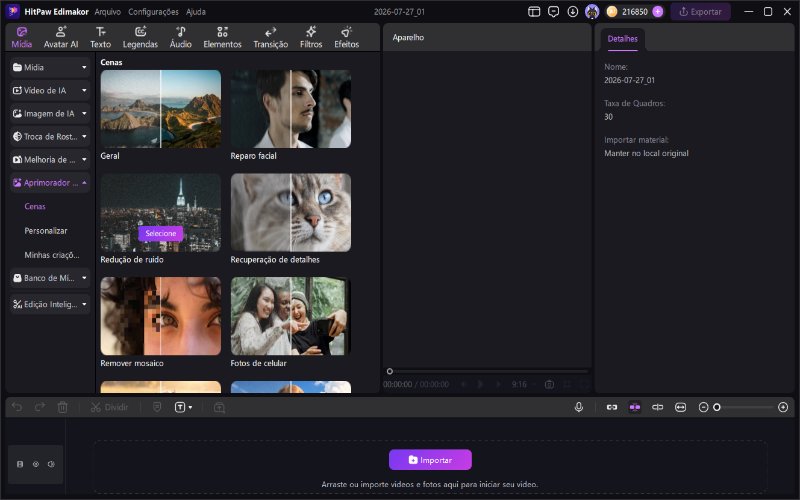Click the feedback message icon in the title bar
The image size is (800, 500).
pos(554,12)
